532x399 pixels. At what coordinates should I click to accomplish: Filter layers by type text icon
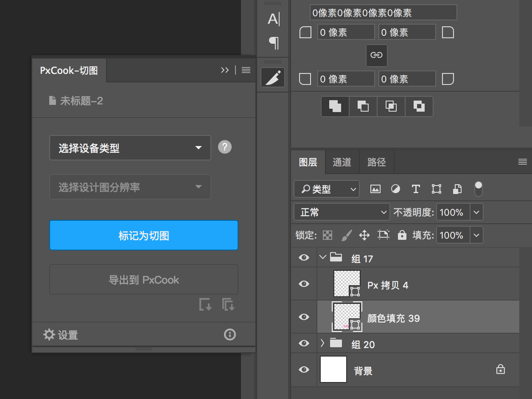pos(416,189)
